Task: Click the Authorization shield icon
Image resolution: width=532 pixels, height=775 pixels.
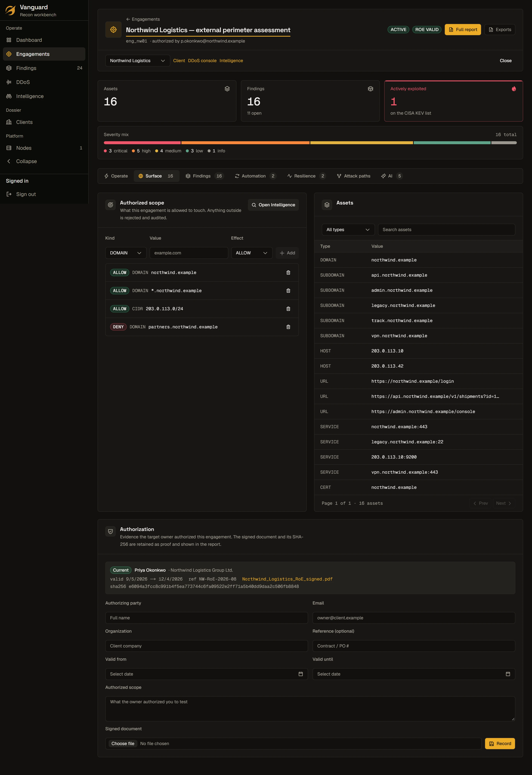Action: pyautogui.click(x=110, y=532)
